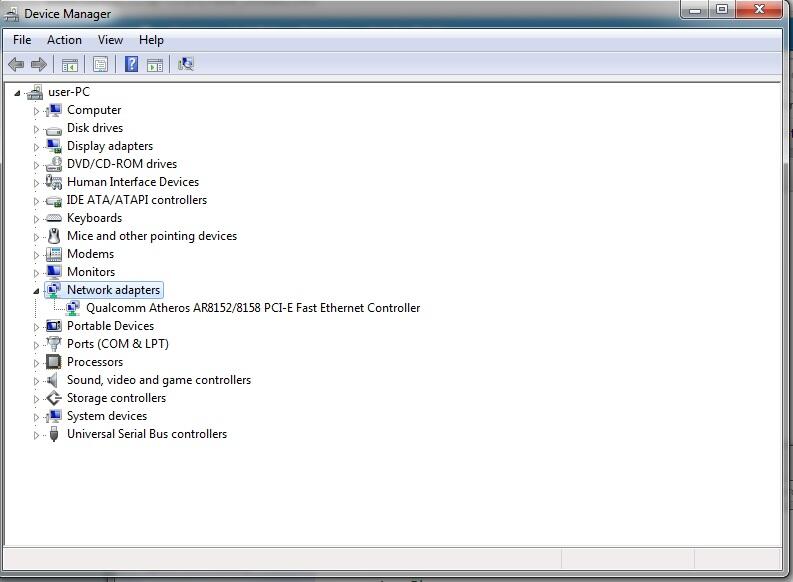Expand the Universal Serial Bus controllers arrow
The width and height of the screenshot is (793, 582).
36,435
